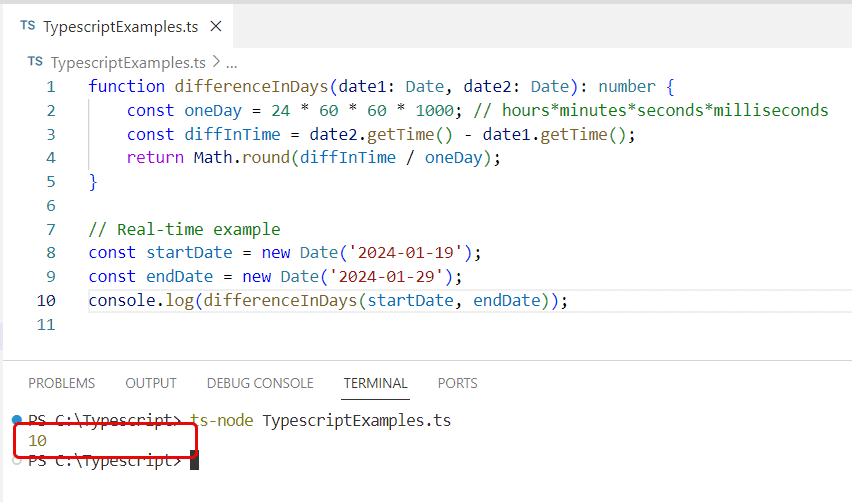Click the ts-node command in terminal
852x502 pixels.
[222, 421]
